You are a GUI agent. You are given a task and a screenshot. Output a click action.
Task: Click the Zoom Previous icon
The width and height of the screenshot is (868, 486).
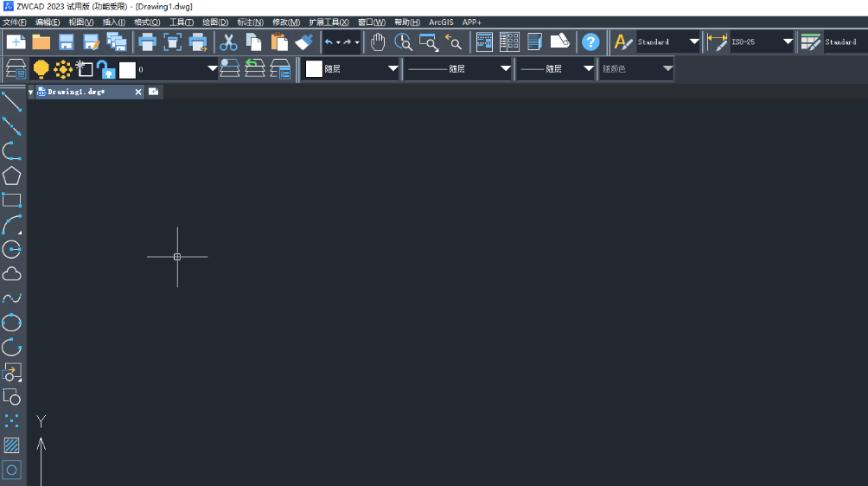(x=454, y=42)
